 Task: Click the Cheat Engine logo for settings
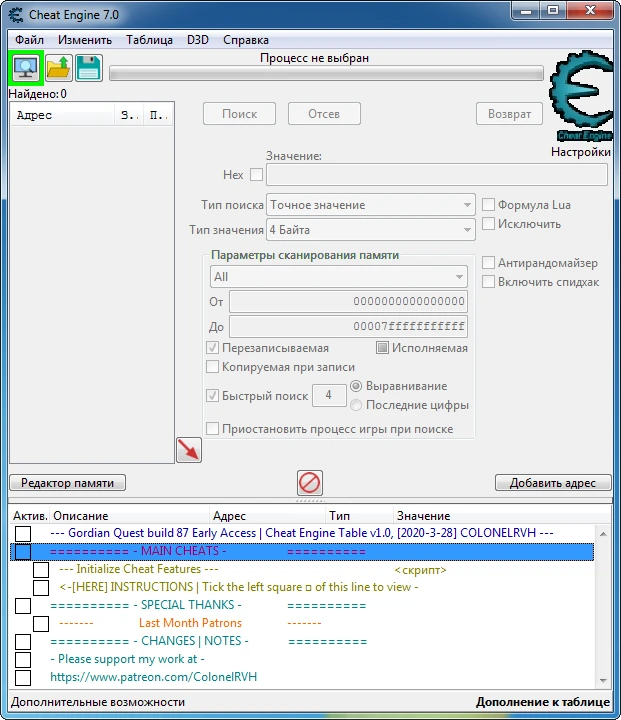point(581,96)
